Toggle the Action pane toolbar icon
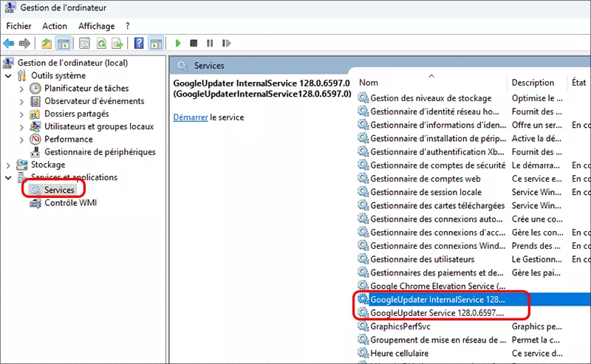This screenshot has height=364, width=591. [x=156, y=44]
